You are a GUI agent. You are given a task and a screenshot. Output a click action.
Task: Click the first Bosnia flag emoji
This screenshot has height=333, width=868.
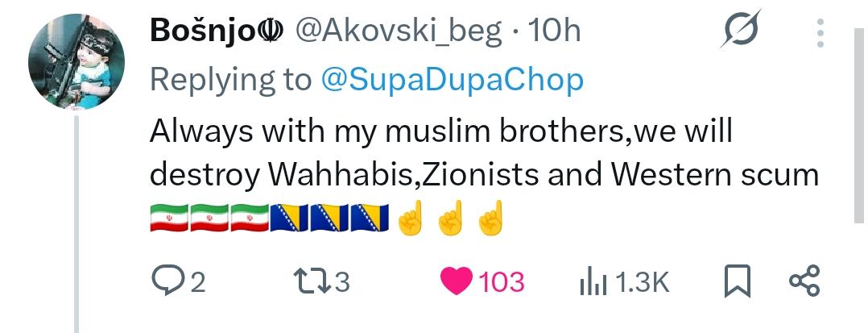click(x=289, y=218)
